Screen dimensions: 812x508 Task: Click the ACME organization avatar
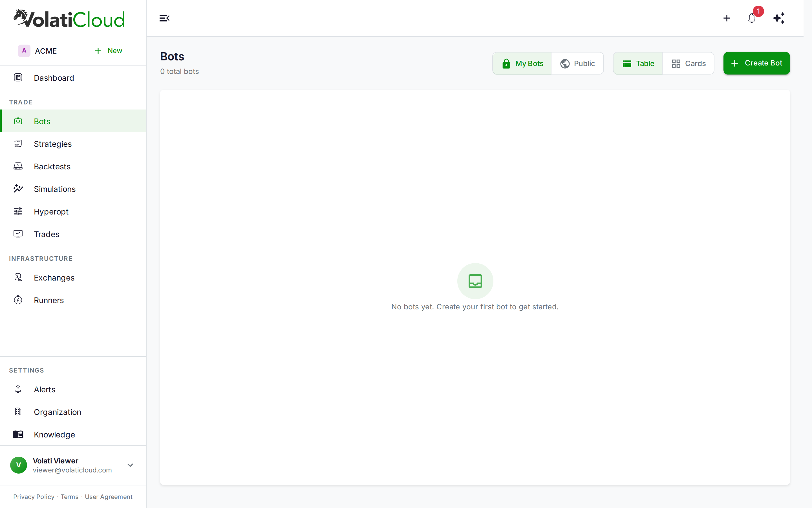pyautogui.click(x=24, y=51)
